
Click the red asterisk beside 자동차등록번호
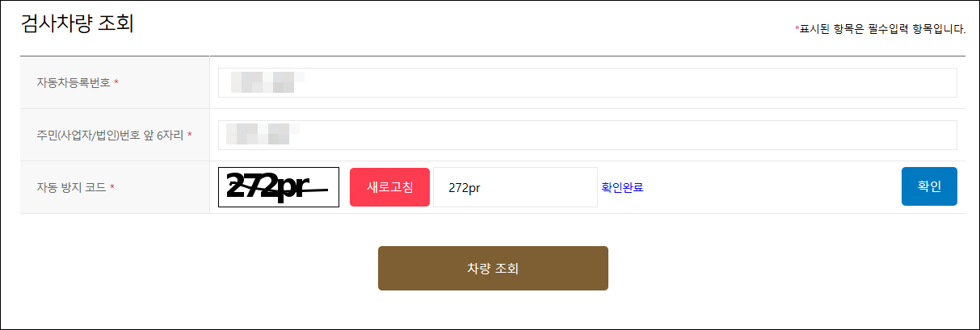coord(116,82)
